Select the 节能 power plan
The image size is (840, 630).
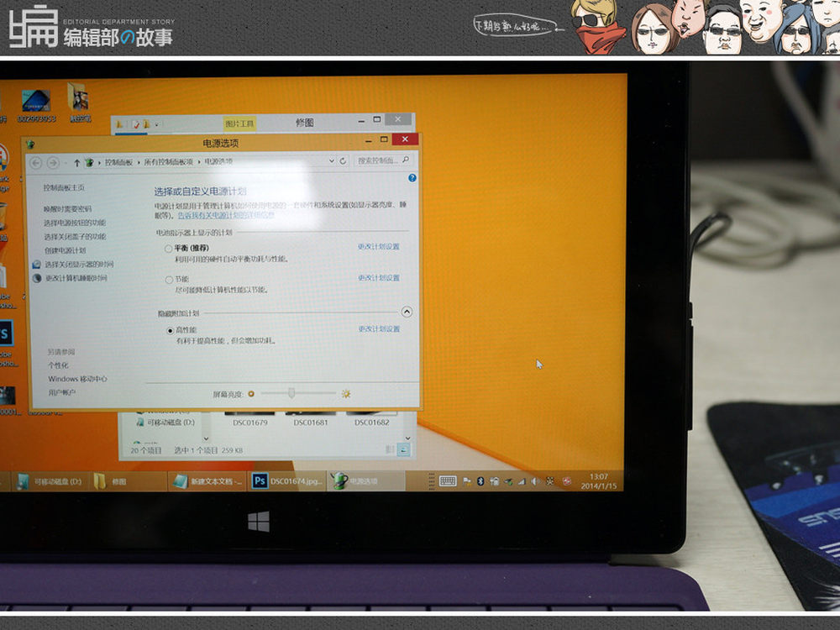(x=169, y=280)
